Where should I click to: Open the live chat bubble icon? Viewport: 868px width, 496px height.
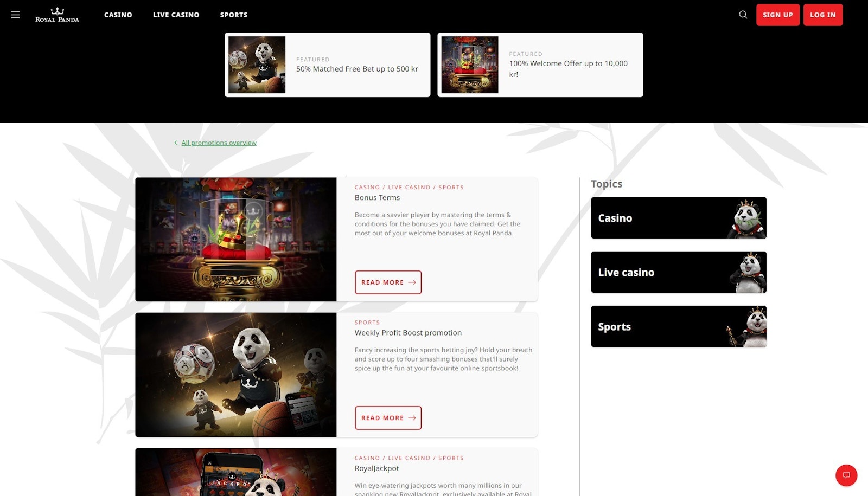point(846,475)
